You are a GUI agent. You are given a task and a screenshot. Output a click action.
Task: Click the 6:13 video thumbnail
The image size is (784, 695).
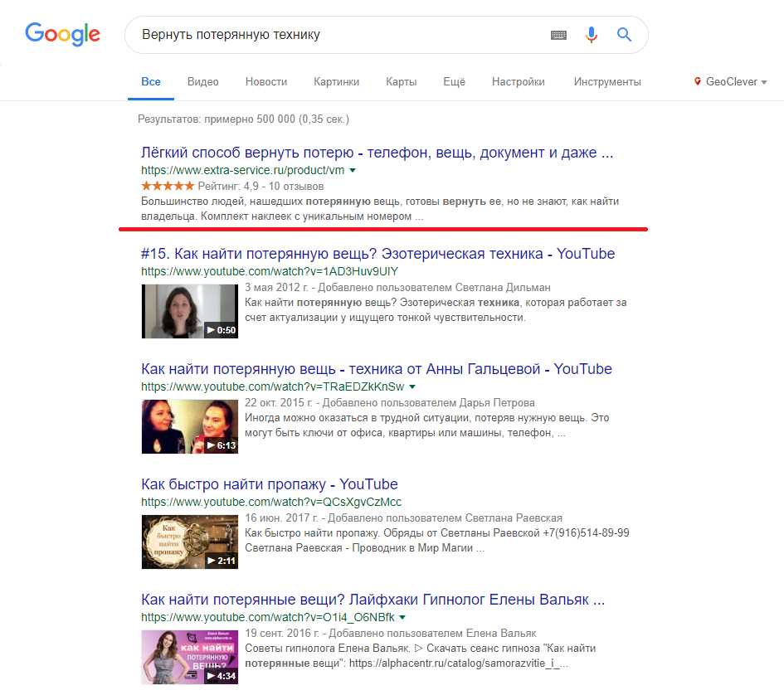pos(190,426)
